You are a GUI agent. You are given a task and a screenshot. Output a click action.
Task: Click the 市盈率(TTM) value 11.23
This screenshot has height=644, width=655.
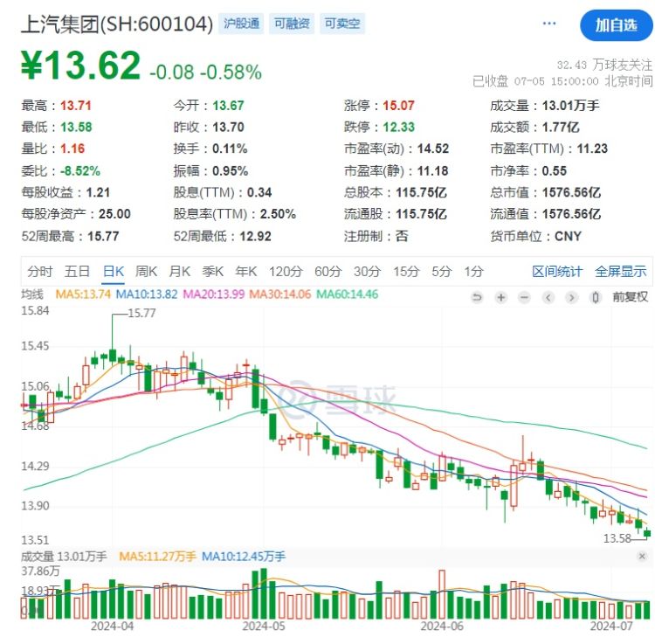pyautogui.click(x=592, y=149)
